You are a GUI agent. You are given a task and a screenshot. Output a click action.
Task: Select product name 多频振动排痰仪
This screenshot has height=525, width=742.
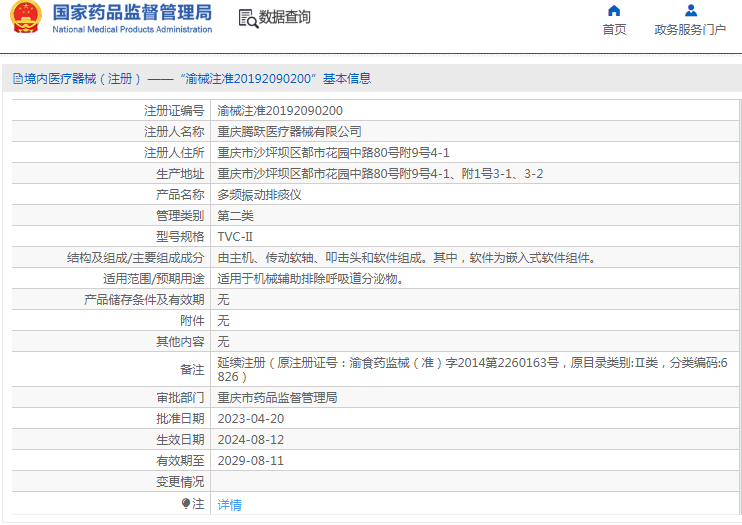259,195
